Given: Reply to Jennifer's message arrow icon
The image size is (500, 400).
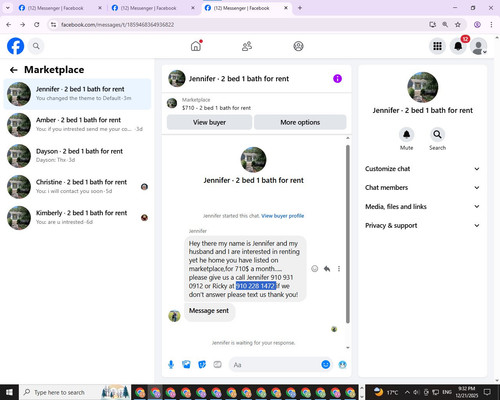Looking at the screenshot, I should [327, 269].
